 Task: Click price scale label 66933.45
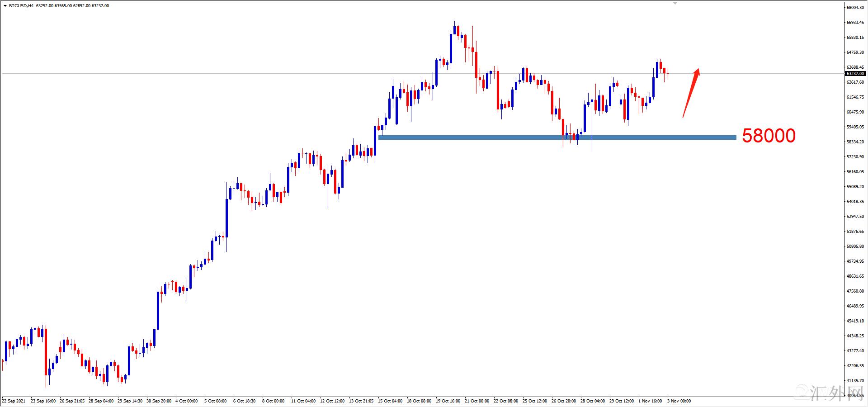click(855, 23)
